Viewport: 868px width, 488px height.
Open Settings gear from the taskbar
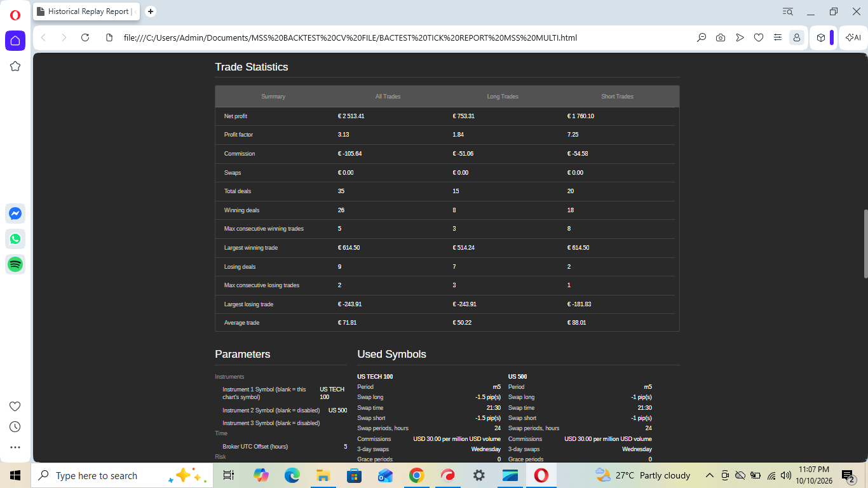tap(478, 475)
